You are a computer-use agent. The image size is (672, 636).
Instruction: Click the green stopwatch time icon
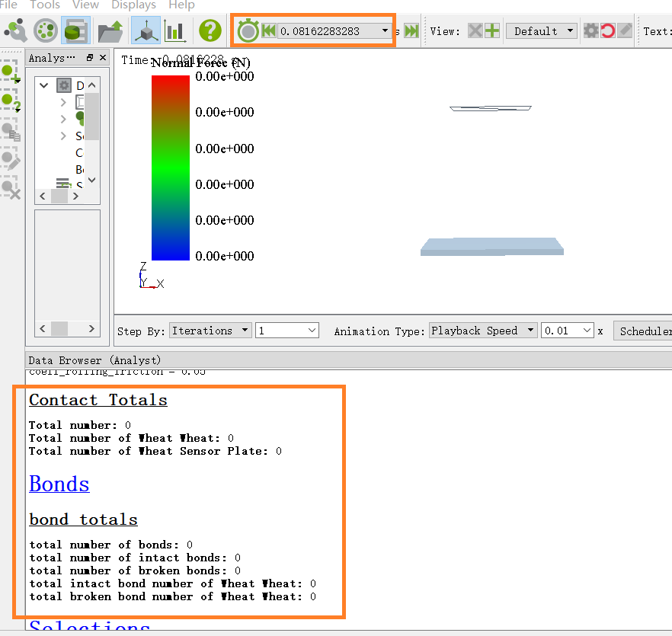pos(248,31)
